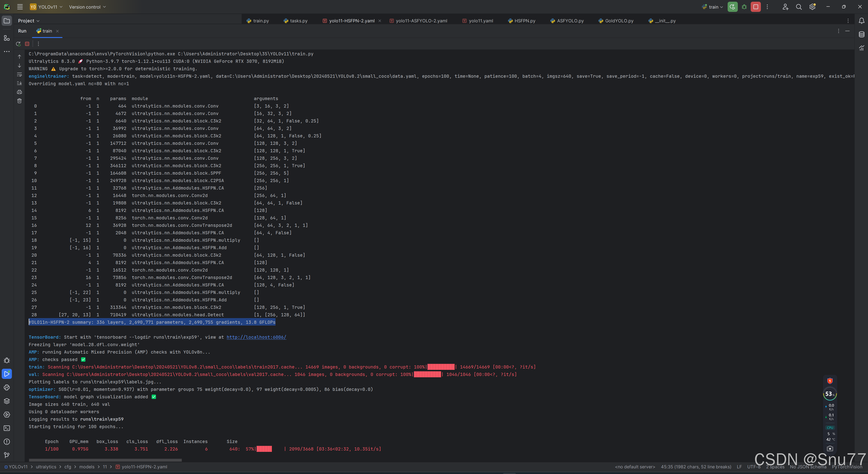Open the yolo11-ASFYOLO-2.yaml tab

(x=418, y=21)
